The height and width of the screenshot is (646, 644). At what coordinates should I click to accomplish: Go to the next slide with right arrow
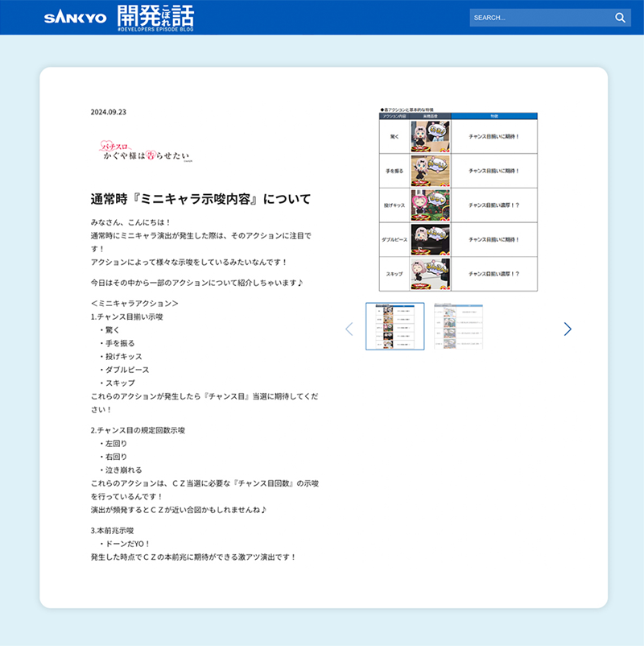tap(568, 329)
